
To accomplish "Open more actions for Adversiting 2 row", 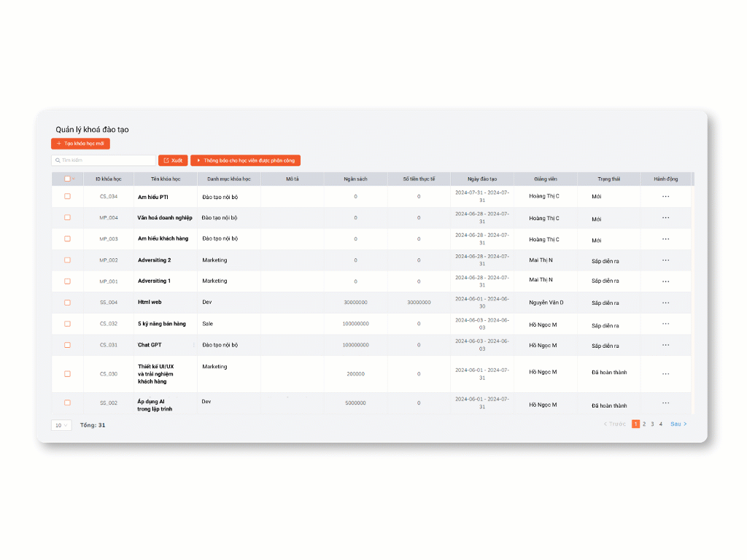I will [x=665, y=260].
